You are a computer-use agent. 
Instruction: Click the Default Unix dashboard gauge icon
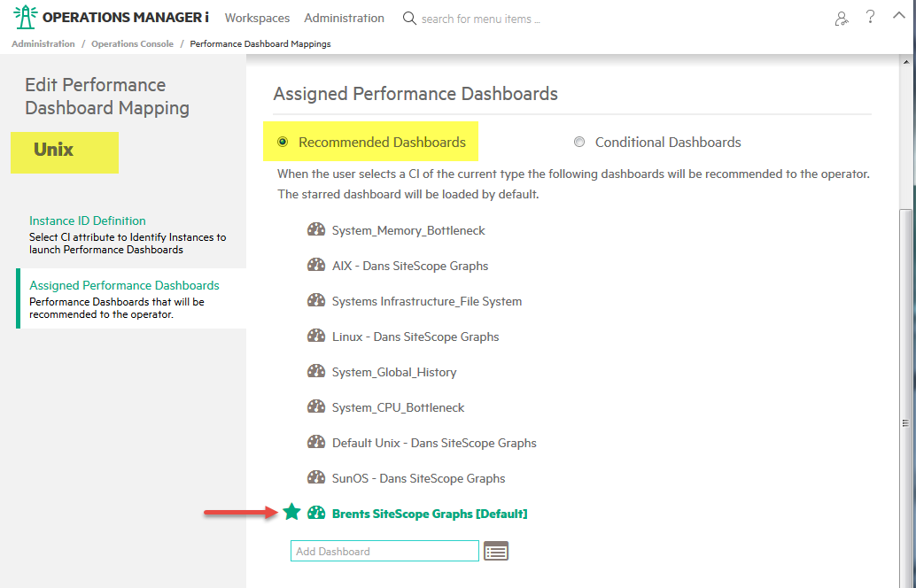tap(316, 442)
